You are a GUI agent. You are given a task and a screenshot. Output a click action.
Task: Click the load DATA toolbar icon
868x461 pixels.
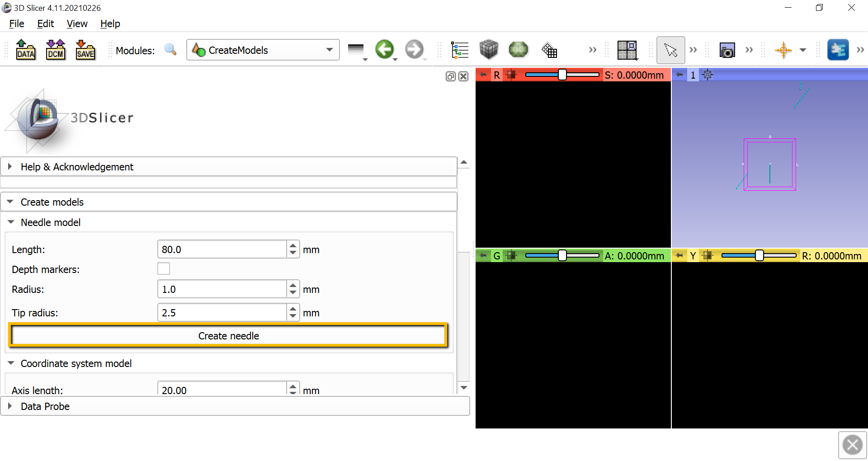click(x=26, y=50)
